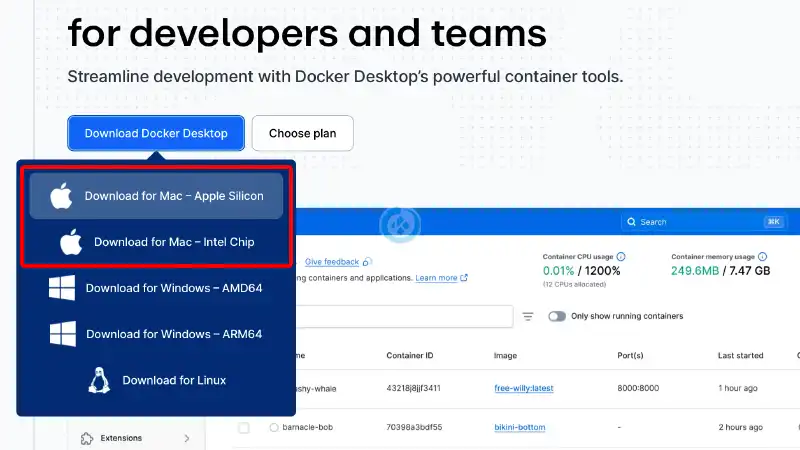Click Apple logo beside Intel Chip download

click(71, 241)
